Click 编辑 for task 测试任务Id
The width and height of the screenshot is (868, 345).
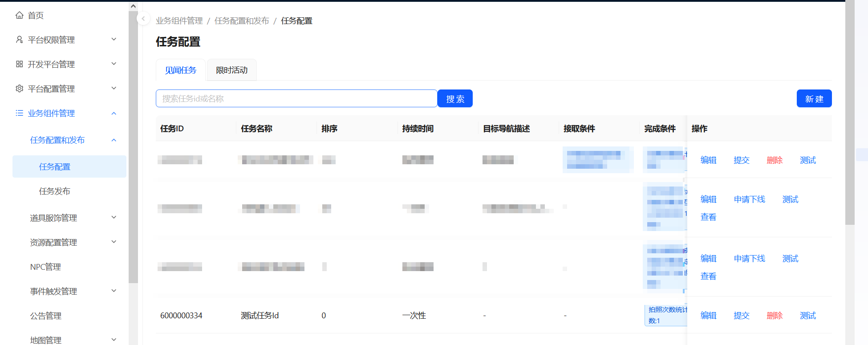click(x=708, y=316)
